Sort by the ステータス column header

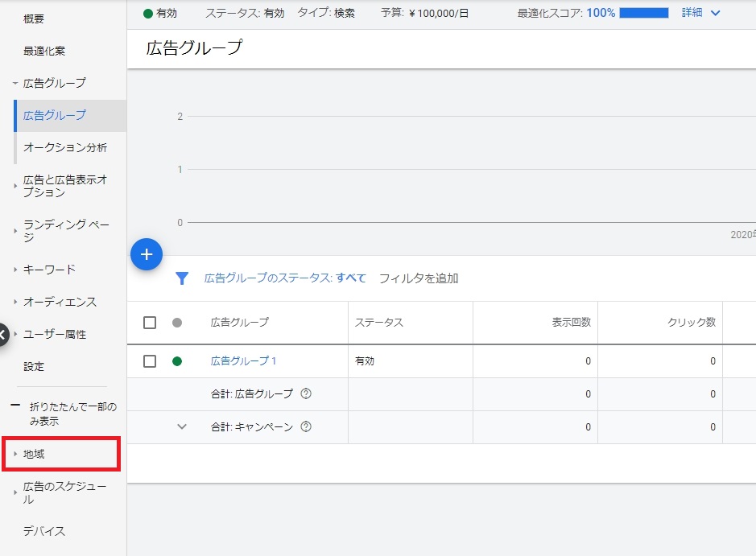coord(379,323)
